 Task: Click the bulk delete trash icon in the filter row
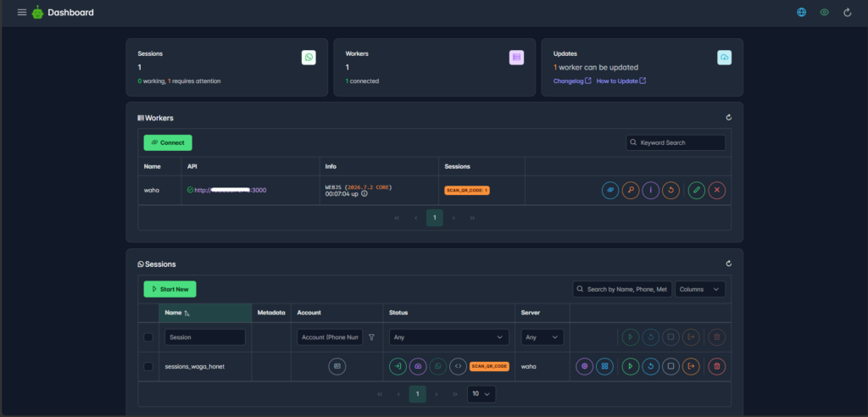[717, 336]
